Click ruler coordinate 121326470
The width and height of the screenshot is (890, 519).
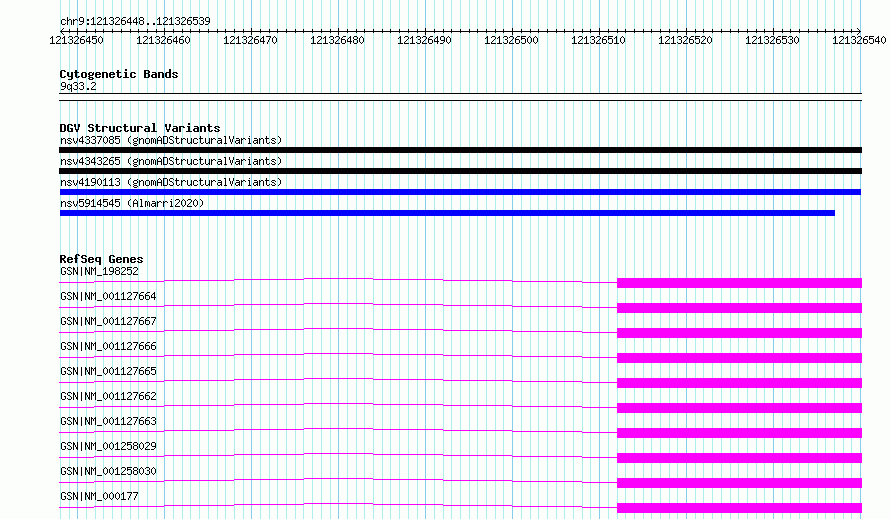click(x=250, y=40)
